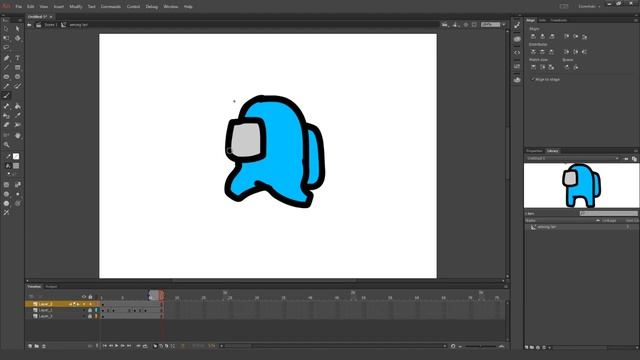This screenshot has width=640, height=360.
Task: Click the Delete layer icon in timeline
Action: (44, 346)
